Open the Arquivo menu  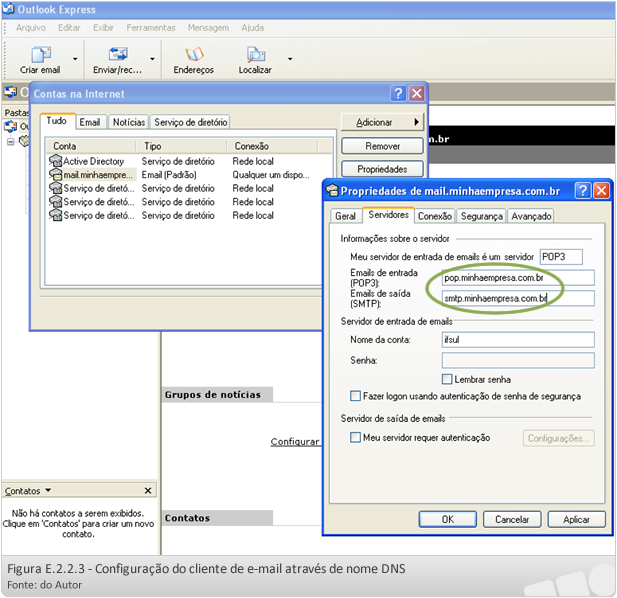[x=31, y=28]
